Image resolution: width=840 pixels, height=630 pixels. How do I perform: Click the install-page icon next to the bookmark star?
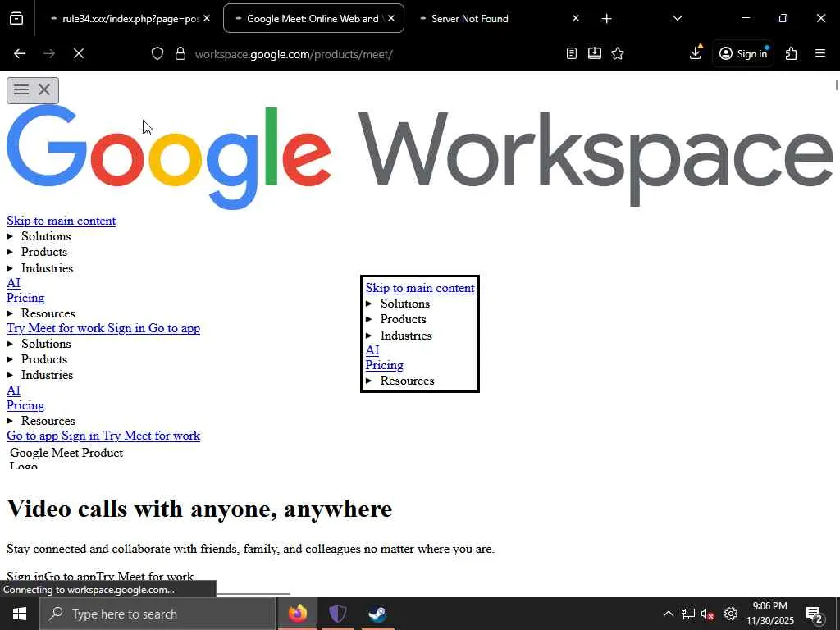click(595, 53)
